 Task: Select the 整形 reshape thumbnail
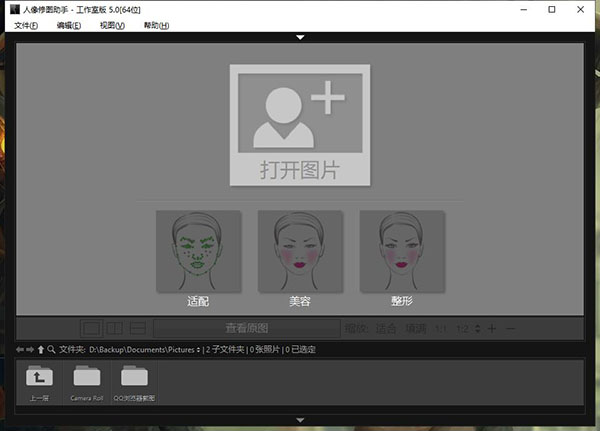[x=402, y=251]
